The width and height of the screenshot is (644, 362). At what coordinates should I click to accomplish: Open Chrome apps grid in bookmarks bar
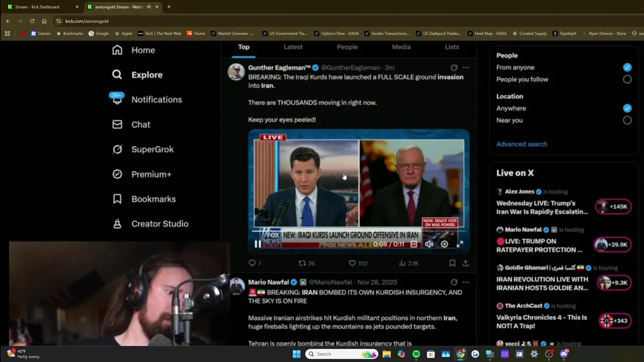pyautogui.click(x=7, y=34)
